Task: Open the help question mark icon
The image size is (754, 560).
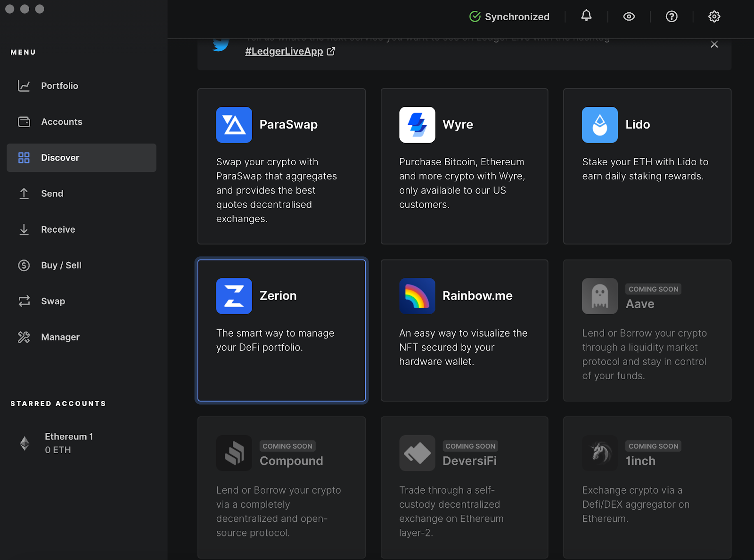Action: click(672, 16)
